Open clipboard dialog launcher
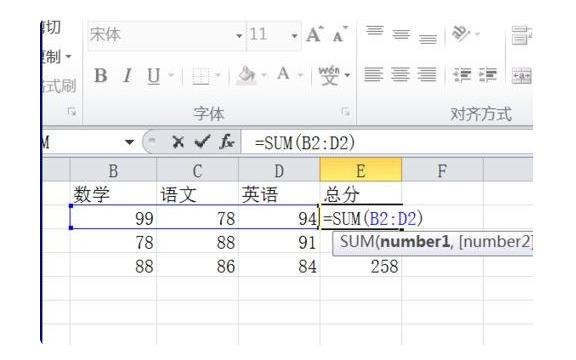Image resolution: width=576 pixels, height=360 pixels. coord(72,111)
